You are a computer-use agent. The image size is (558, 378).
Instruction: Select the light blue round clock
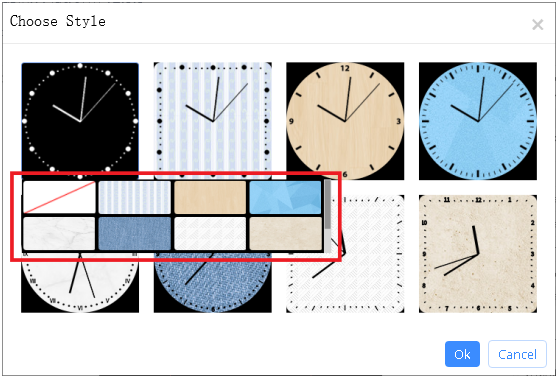point(478,121)
